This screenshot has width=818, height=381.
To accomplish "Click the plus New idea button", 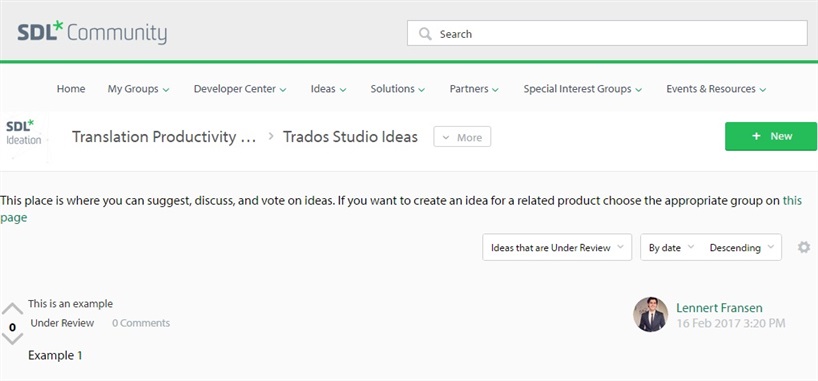I will [x=771, y=136].
